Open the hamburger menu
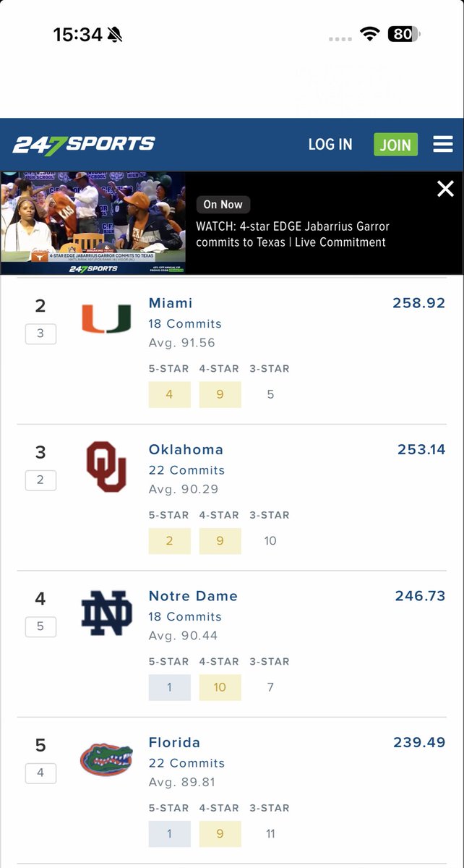 tap(442, 145)
